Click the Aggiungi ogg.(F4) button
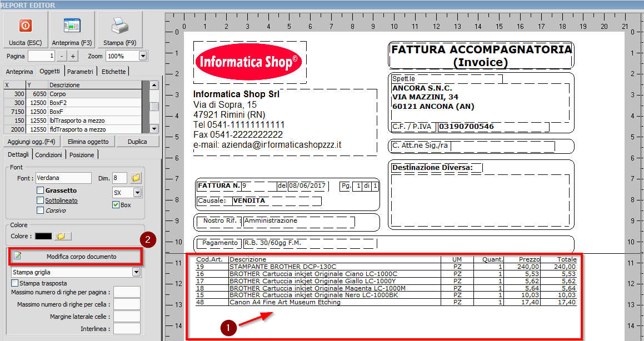644x341 pixels. coord(32,142)
